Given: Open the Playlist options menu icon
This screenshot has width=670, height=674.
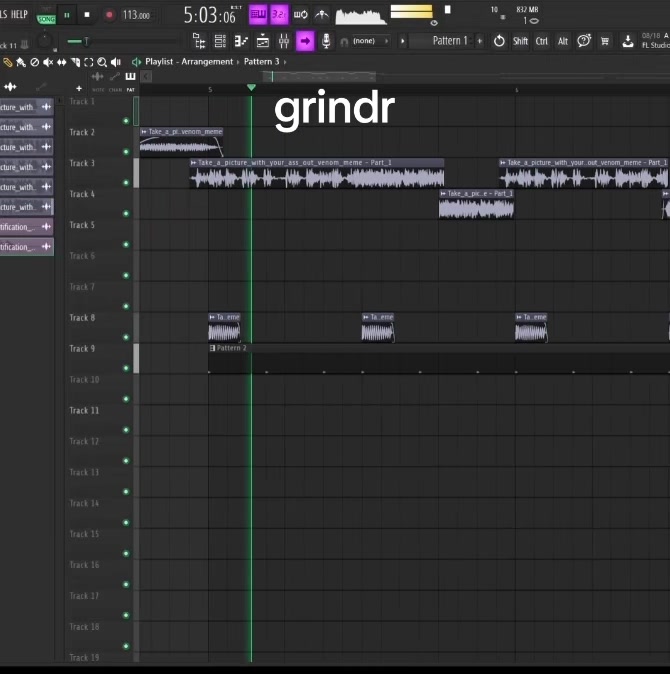Looking at the screenshot, I should 136,62.
